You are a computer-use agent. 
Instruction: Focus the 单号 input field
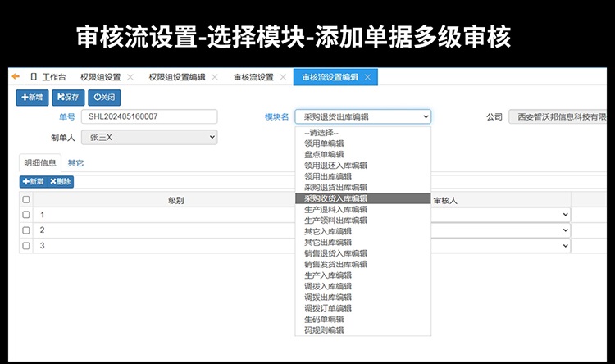tap(149, 116)
